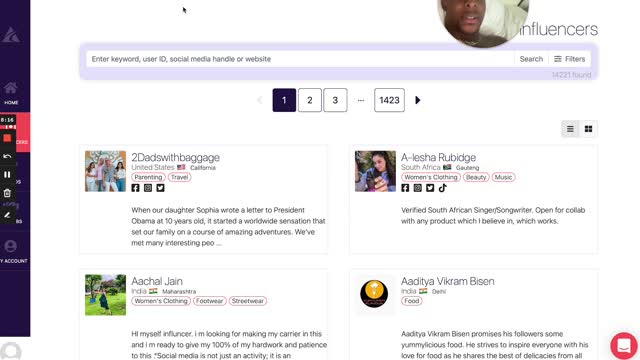Open 2Dadswithbaggage profile name
Image resolution: width=640 pixels, height=360 pixels.
[x=176, y=157]
